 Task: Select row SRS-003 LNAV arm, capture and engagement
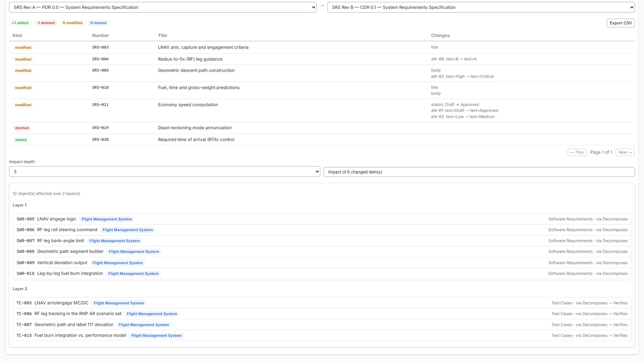click(322, 47)
